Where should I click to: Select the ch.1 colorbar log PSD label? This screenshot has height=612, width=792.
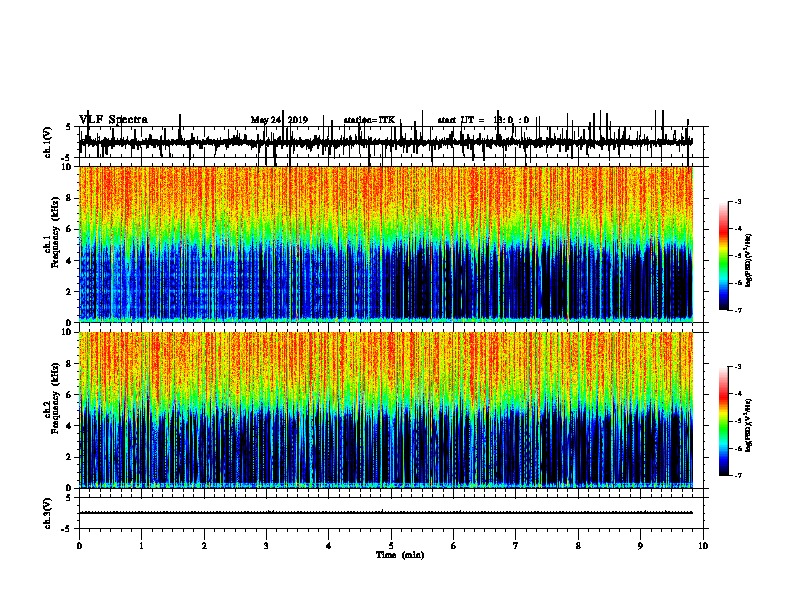click(748, 261)
